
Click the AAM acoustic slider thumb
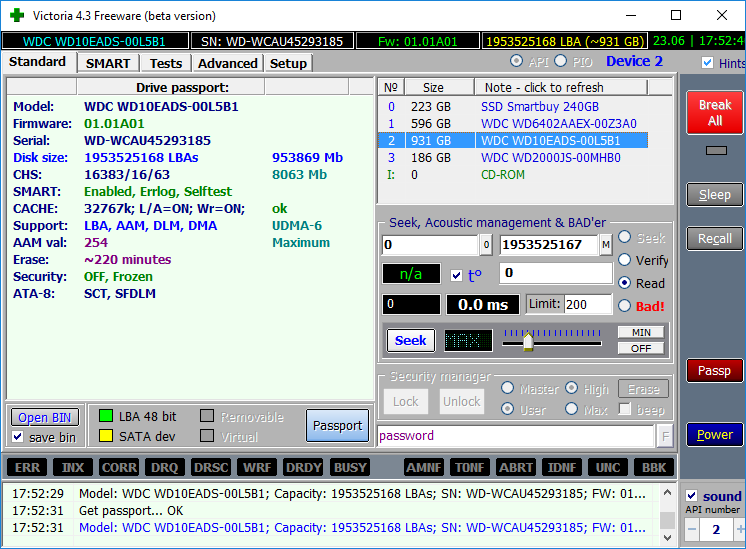tap(528, 342)
